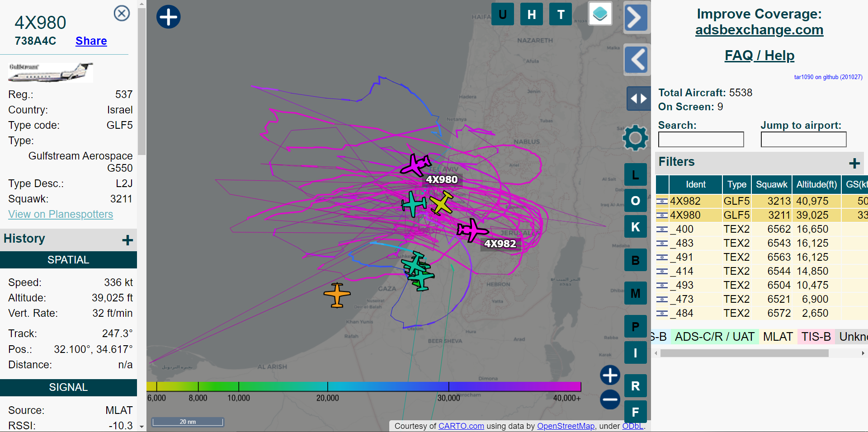Image resolution: width=868 pixels, height=432 pixels.
Task: Close the 4X980 aircraft info panel
Action: pos(122,13)
